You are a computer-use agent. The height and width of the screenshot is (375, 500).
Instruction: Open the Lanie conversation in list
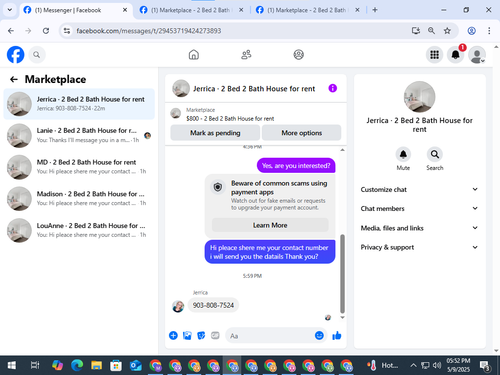tap(79, 135)
